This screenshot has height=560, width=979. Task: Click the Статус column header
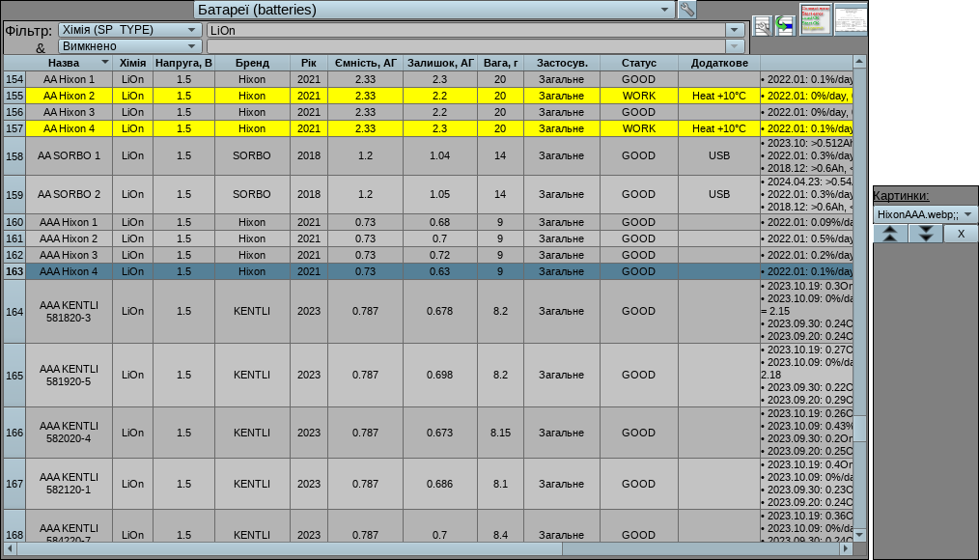click(638, 63)
